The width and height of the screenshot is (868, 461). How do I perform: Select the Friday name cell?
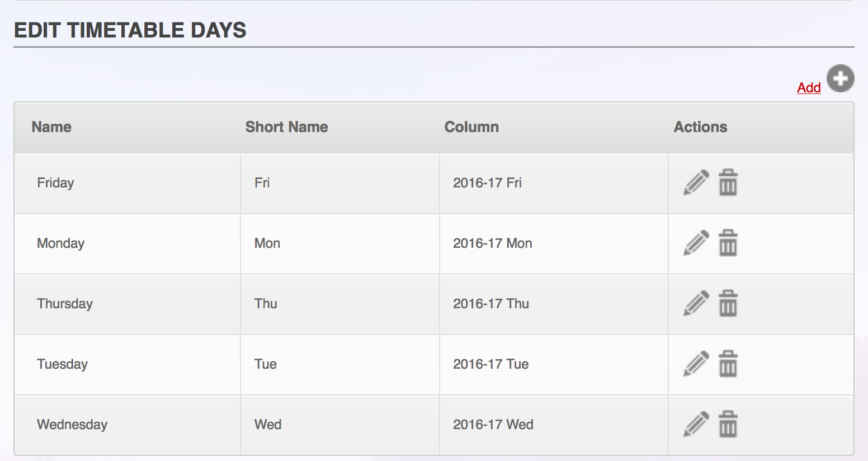[128, 184]
